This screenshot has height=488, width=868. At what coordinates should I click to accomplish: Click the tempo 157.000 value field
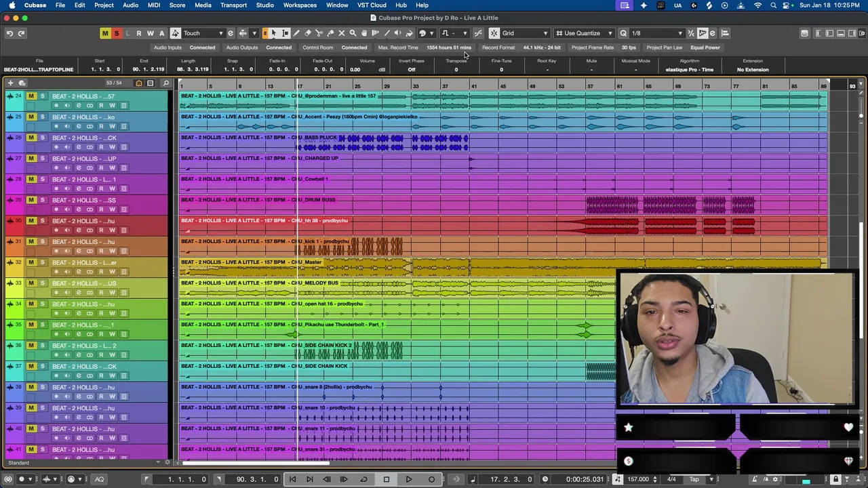[x=638, y=479]
